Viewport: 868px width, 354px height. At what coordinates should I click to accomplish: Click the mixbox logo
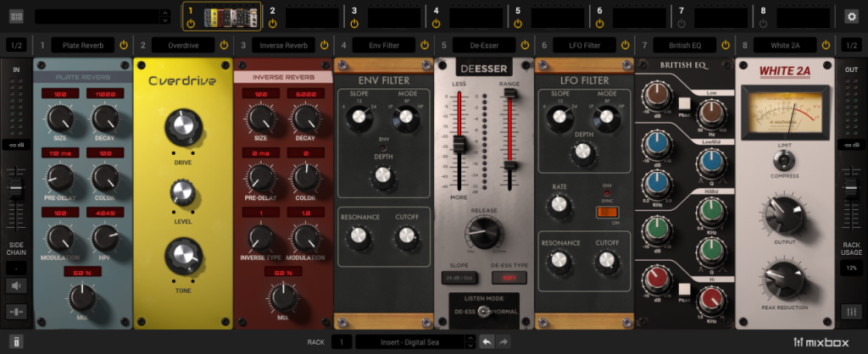point(821,342)
